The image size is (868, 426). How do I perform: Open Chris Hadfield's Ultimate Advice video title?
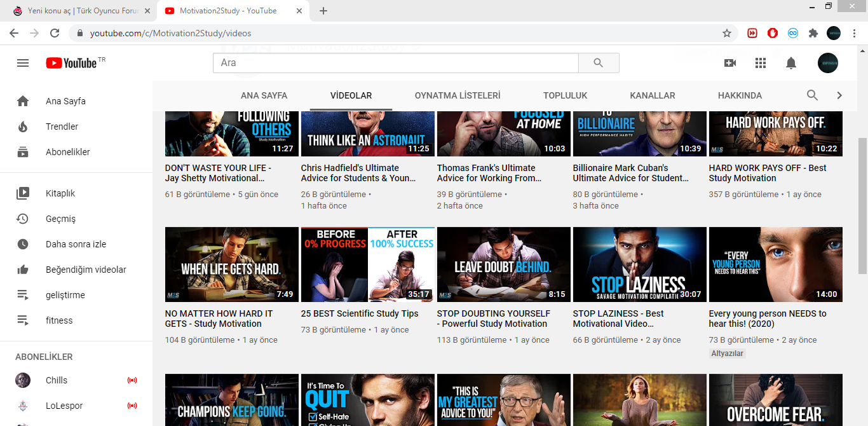(x=358, y=173)
